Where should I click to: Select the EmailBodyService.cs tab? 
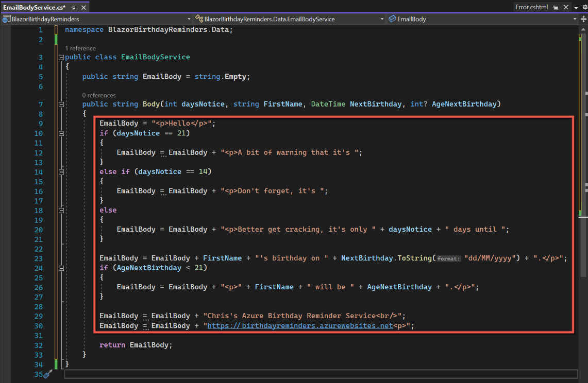pos(35,8)
